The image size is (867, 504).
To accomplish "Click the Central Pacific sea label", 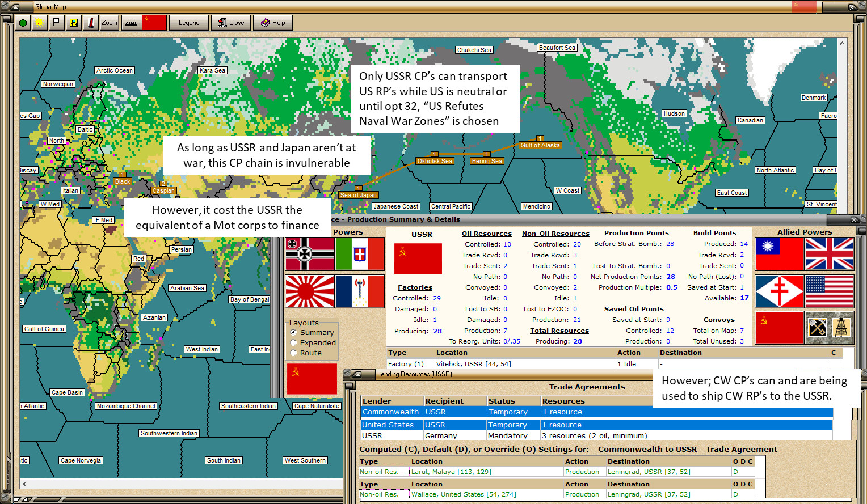I will pyautogui.click(x=451, y=206).
